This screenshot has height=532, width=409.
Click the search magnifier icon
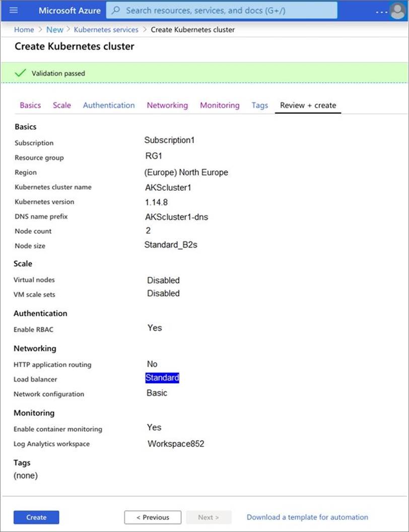pos(116,10)
